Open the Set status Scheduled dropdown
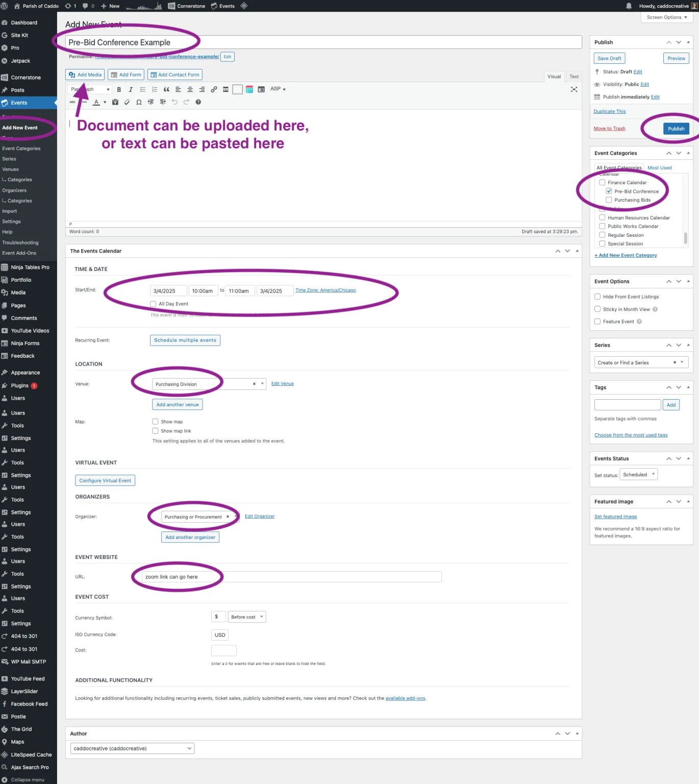Viewport: 699px width, 784px height. coord(639,475)
